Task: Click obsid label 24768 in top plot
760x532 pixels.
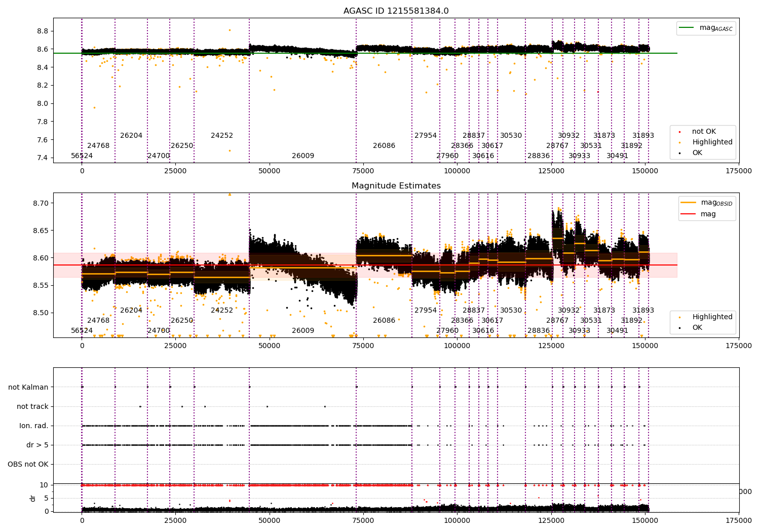Action: pos(98,145)
